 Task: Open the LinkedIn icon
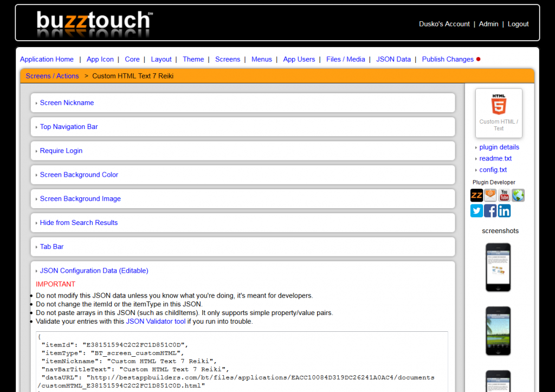pyautogui.click(x=504, y=211)
